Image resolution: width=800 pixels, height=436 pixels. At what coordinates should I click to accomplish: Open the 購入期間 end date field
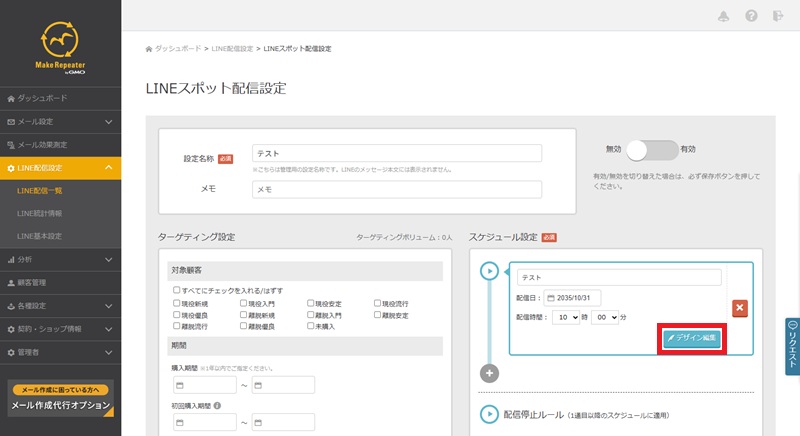[283, 385]
